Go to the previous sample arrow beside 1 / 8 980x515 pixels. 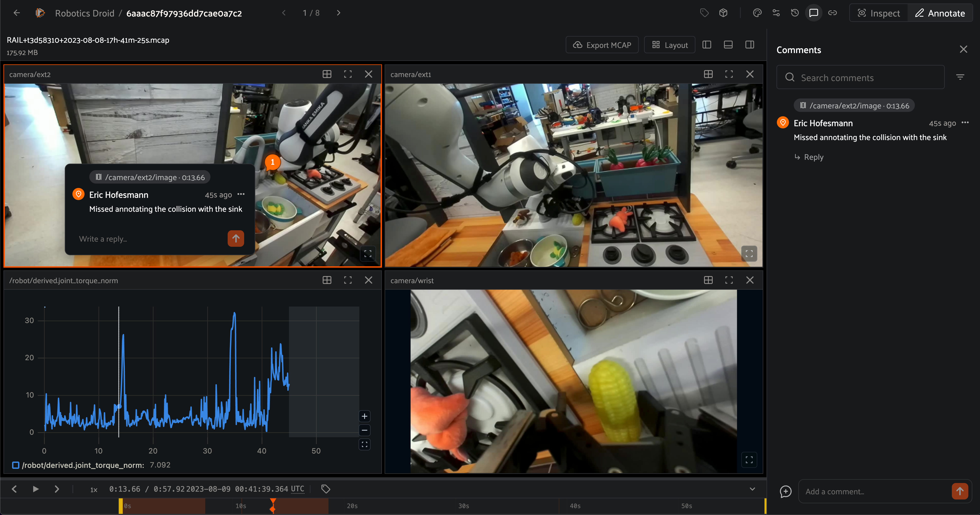point(284,13)
